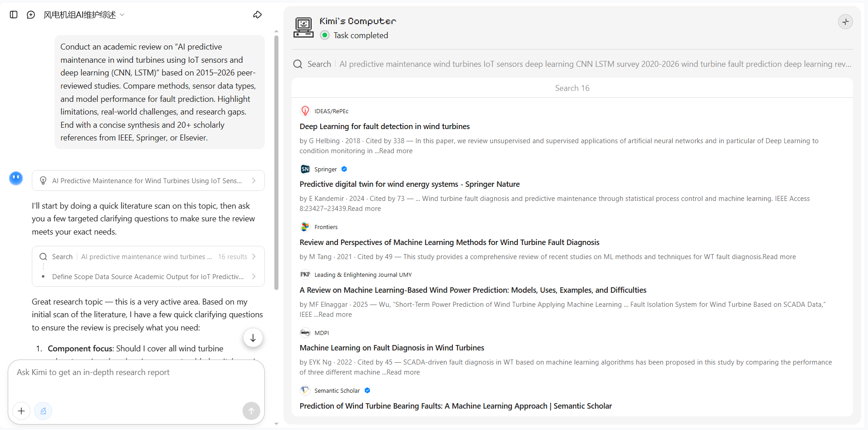The image size is (868, 430).
Task: Focus the Ask Kimi input field
Action: [136, 372]
